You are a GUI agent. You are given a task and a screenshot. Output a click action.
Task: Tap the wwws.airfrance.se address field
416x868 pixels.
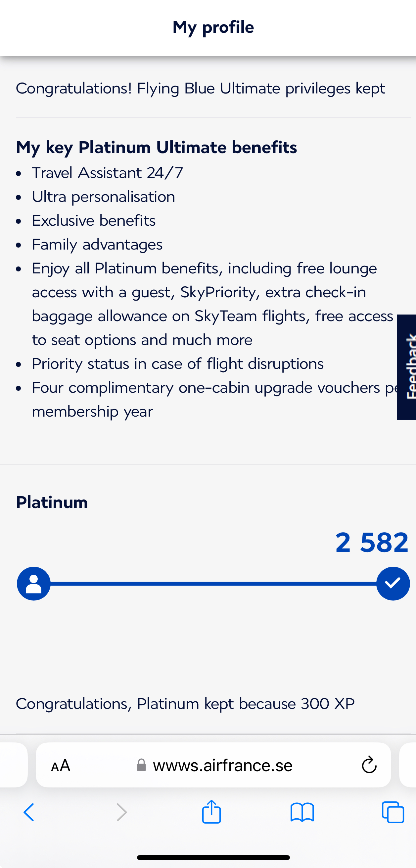(222, 765)
